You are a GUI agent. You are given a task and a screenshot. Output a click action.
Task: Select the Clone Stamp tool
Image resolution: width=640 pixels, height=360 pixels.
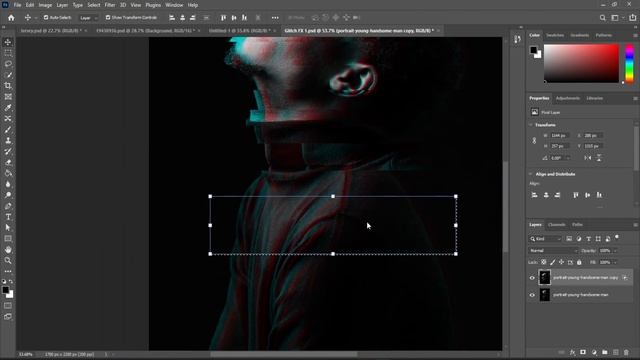pos(8,140)
